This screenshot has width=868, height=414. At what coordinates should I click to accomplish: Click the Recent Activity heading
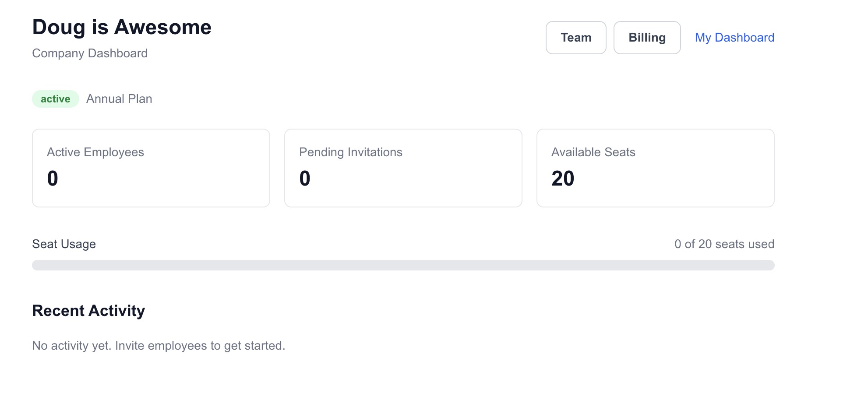pos(88,310)
